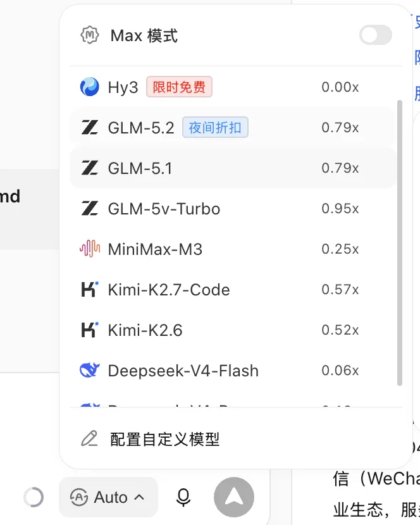Click the 0.00x multiplier for Hy3

pyautogui.click(x=340, y=87)
